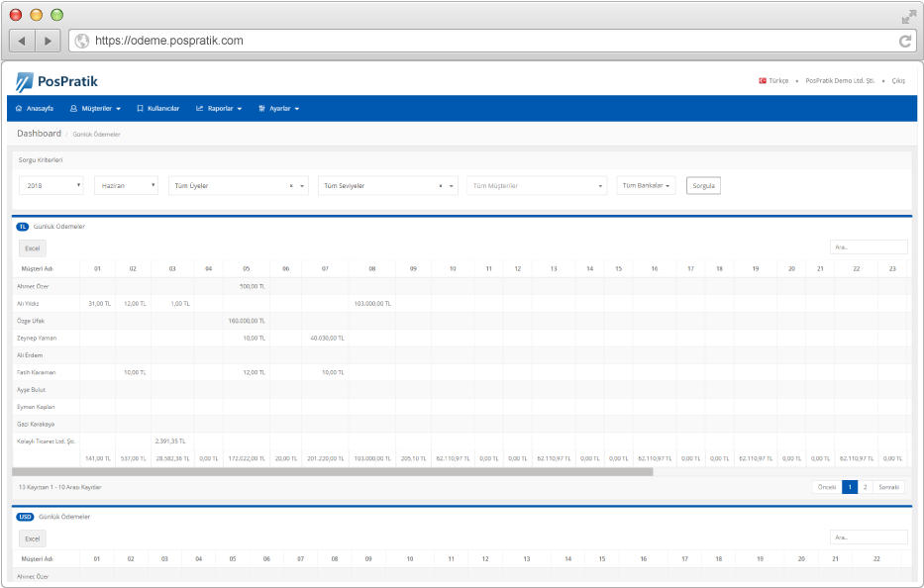Click the 22 column header in USD table

tap(876, 559)
